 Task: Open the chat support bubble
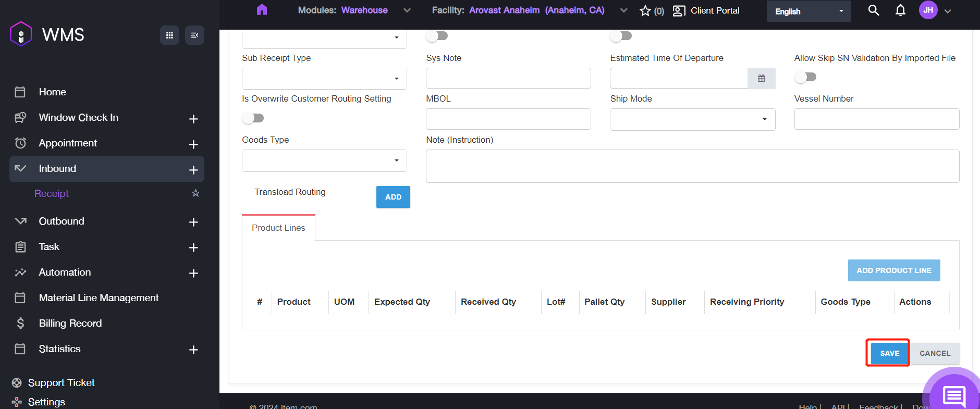(954, 395)
